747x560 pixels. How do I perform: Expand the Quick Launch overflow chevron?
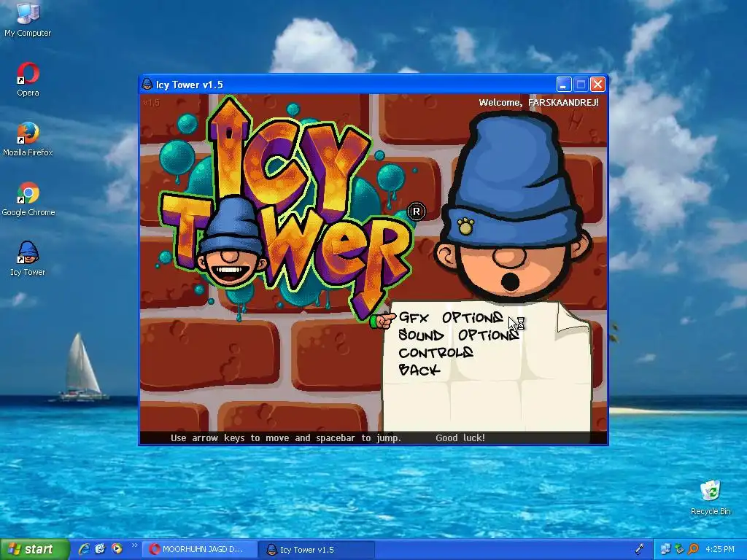[134, 545]
